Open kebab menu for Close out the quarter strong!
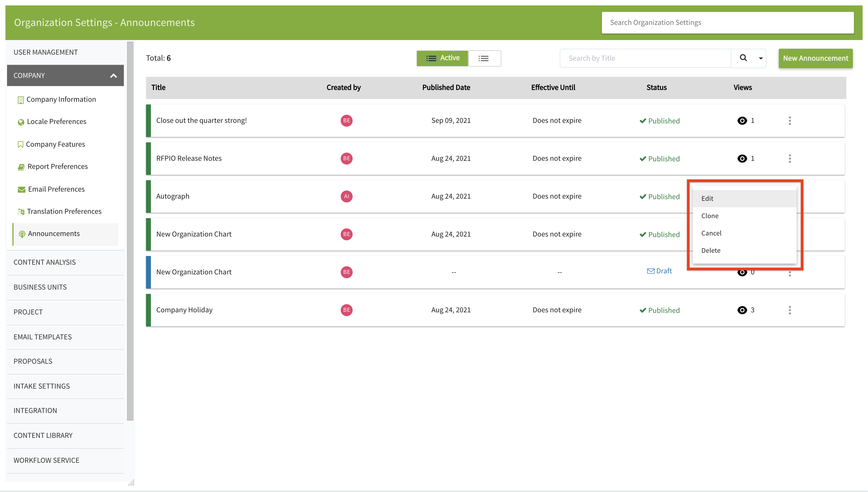 tap(789, 121)
